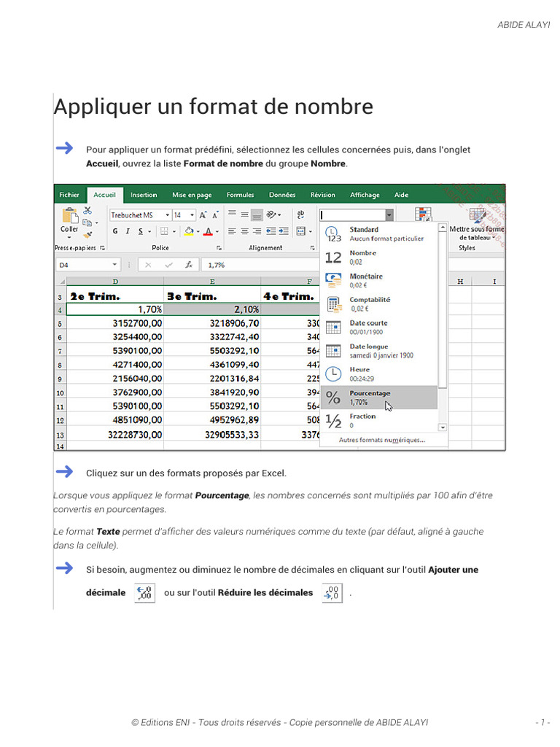
Task: Open the Alignement dialog launcher
Action: (x=312, y=248)
